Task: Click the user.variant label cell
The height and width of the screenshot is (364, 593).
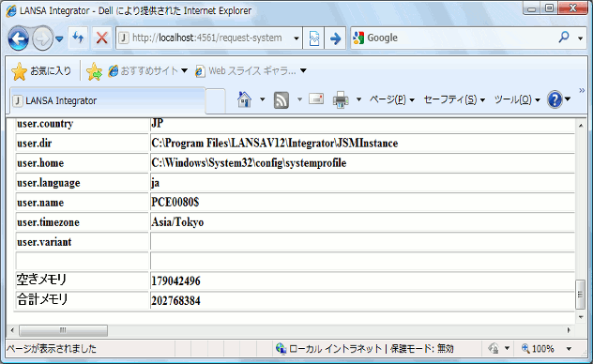Action: click(82, 242)
